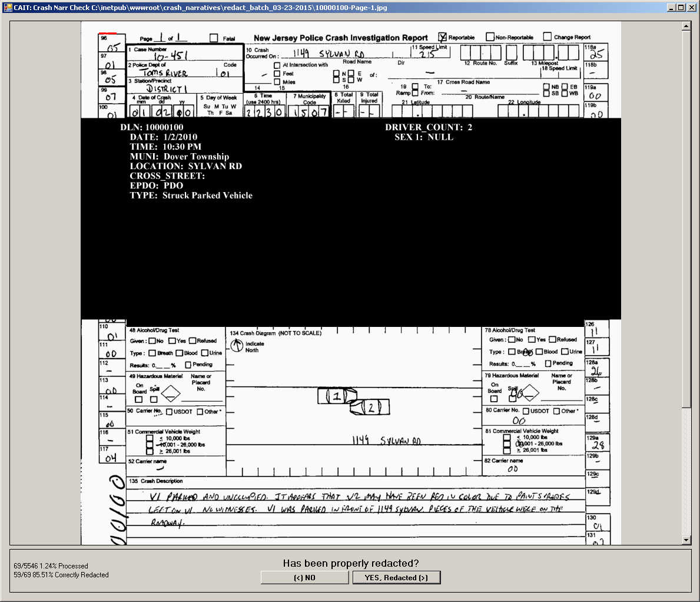Click the '81 Commercial Vehicle Weight' label

coord(522,431)
